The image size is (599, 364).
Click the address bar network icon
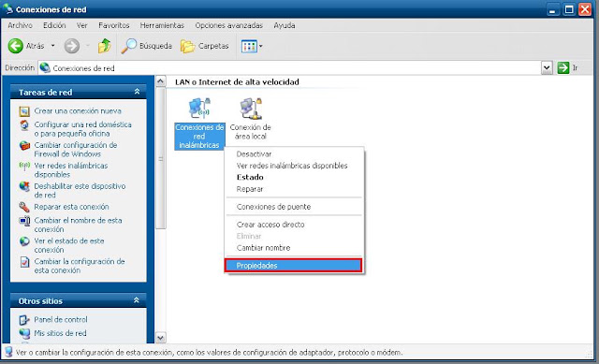[x=45, y=68]
